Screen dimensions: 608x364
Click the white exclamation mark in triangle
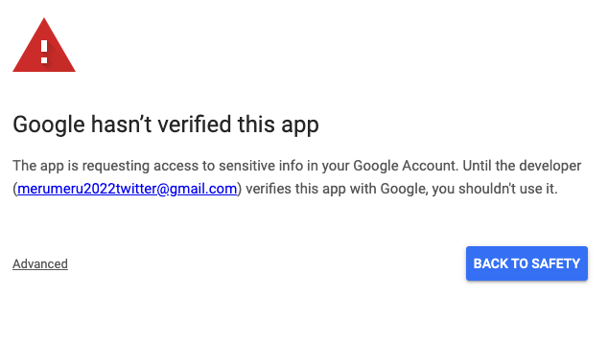(x=44, y=52)
